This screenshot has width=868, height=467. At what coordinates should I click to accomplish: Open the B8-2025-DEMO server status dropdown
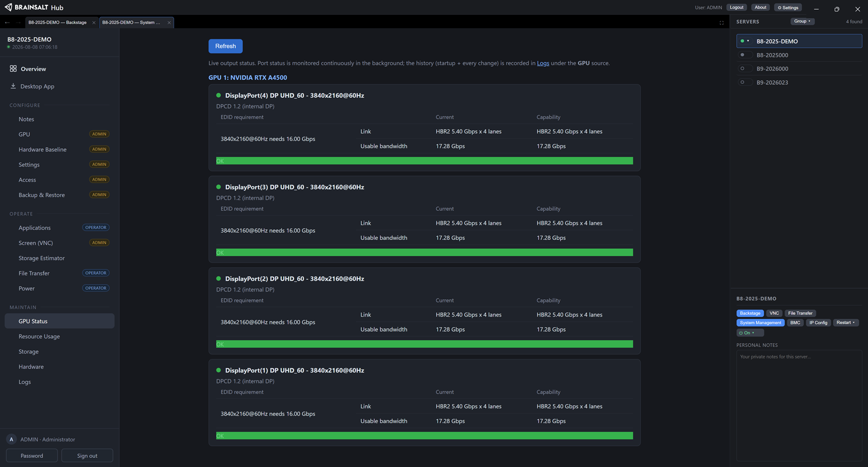coord(745,41)
